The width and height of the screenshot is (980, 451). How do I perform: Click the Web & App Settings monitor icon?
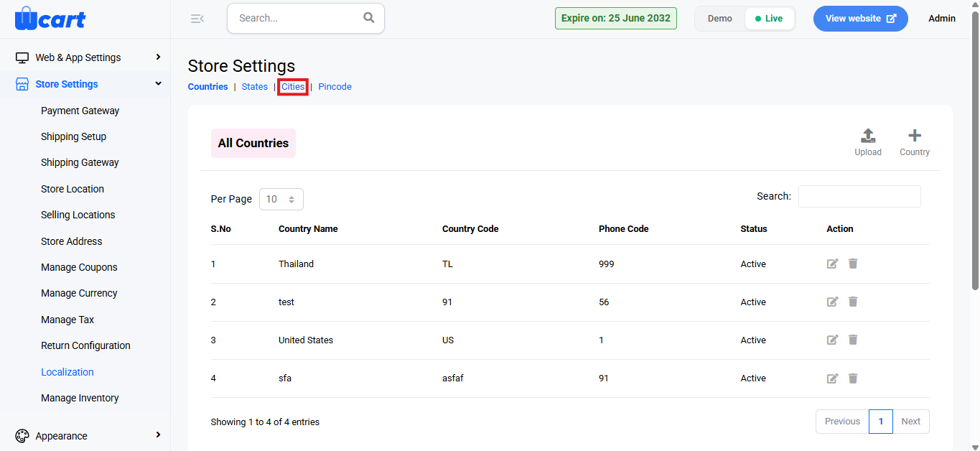(x=22, y=57)
